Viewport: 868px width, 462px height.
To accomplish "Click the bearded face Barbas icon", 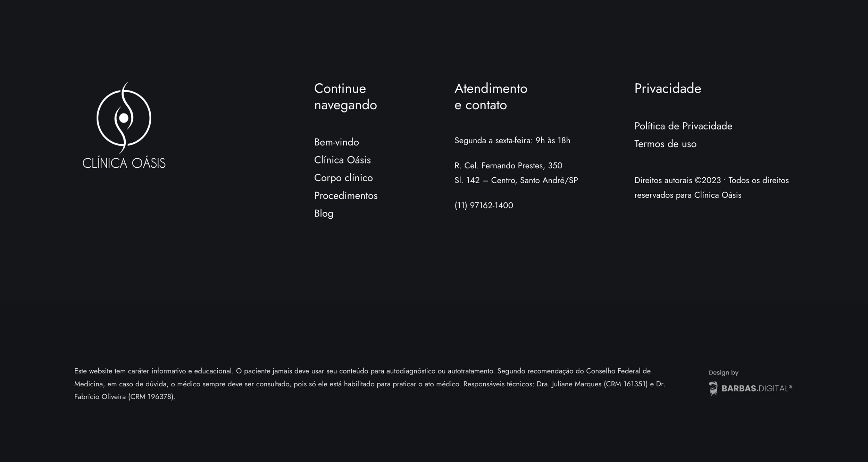I will [x=713, y=388].
